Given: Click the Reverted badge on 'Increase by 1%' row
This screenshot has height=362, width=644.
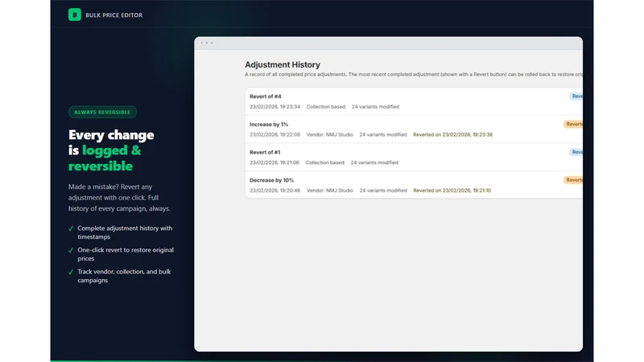Looking at the screenshot, I should tap(573, 124).
